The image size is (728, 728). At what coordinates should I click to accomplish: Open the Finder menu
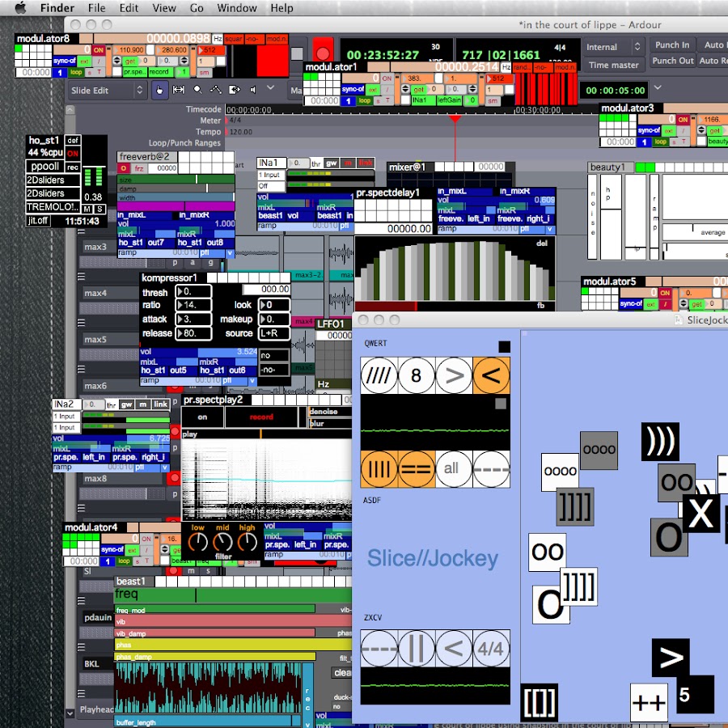(57, 8)
